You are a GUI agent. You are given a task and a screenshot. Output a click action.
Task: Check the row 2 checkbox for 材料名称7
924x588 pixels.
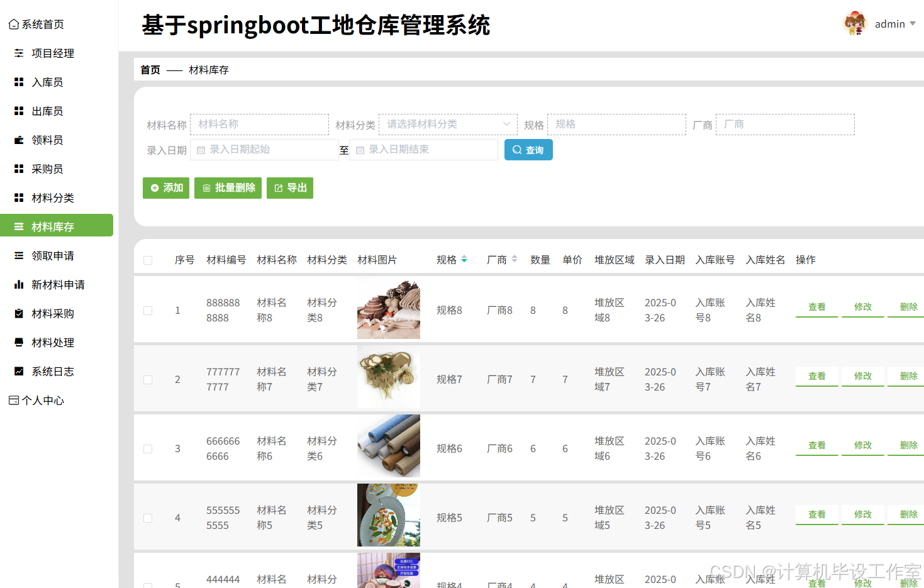pos(148,380)
